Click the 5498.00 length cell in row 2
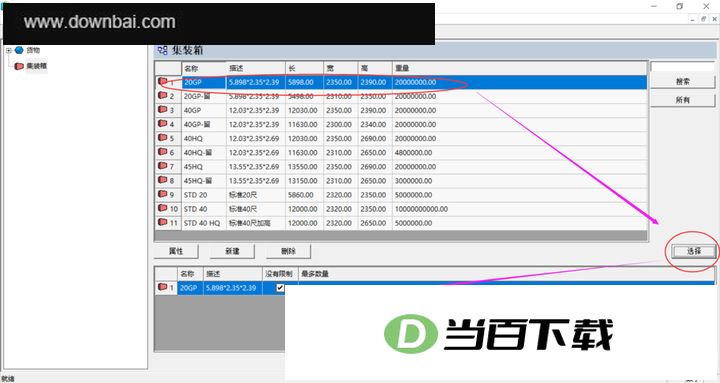Image resolution: width=720 pixels, height=383 pixels. [x=304, y=96]
